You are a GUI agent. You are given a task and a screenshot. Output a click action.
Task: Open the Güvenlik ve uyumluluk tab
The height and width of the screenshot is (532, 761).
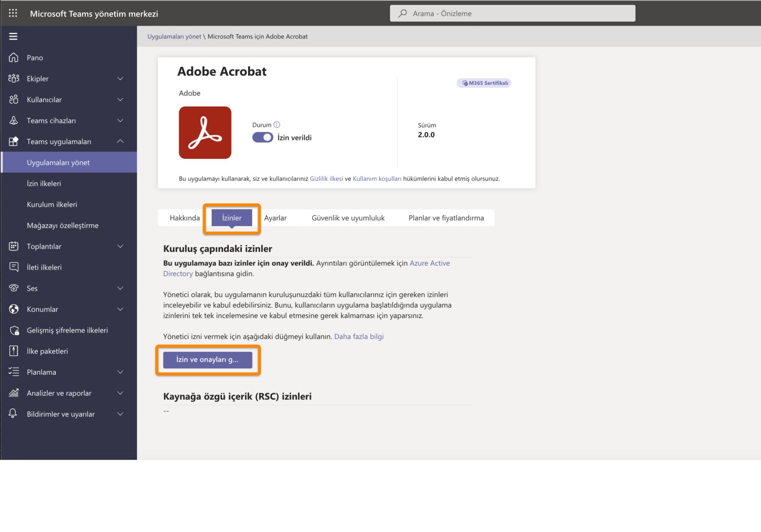(x=348, y=218)
